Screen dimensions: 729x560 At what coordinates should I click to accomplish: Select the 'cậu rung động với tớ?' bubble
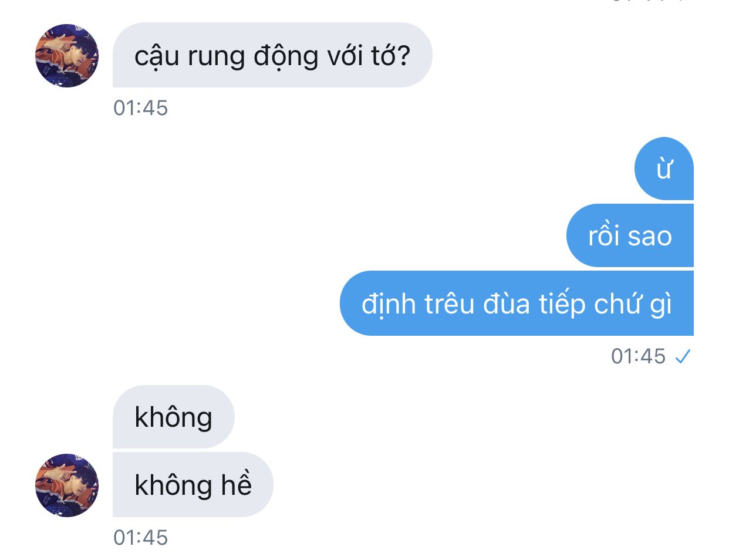[x=272, y=55]
